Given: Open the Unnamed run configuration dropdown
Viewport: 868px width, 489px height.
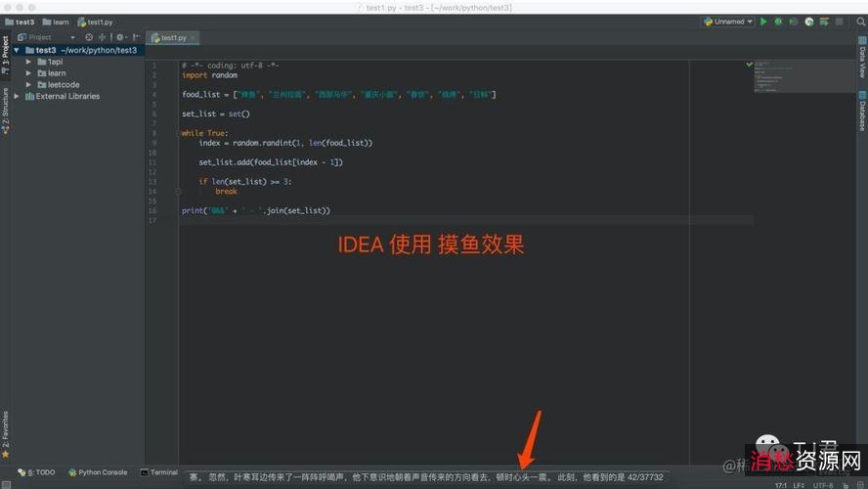Looking at the screenshot, I should click(x=728, y=22).
